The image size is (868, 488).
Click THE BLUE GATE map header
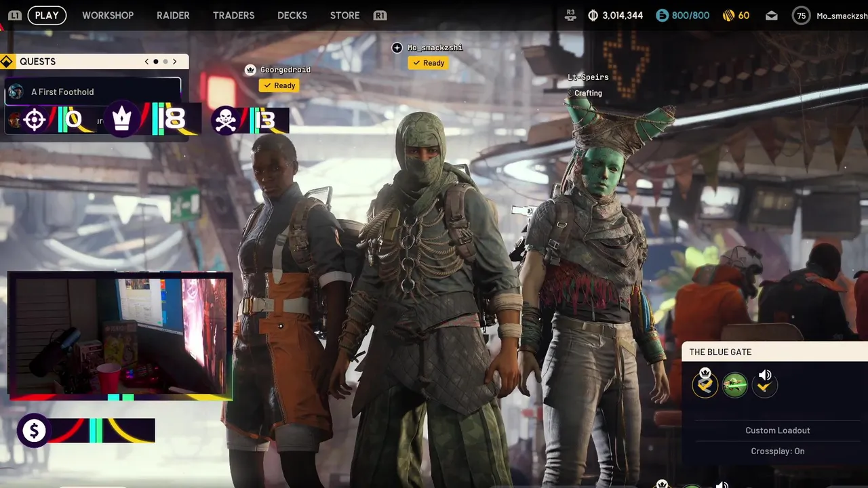coord(774,352)
